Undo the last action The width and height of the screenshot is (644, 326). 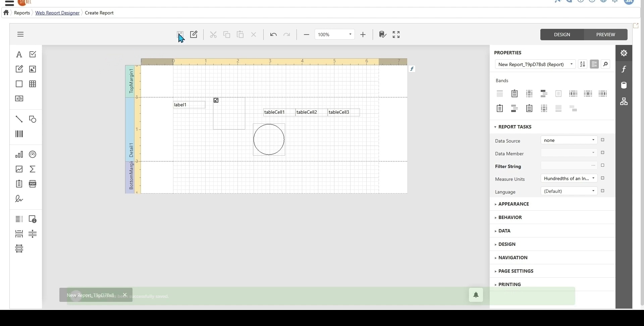point(273,35)
